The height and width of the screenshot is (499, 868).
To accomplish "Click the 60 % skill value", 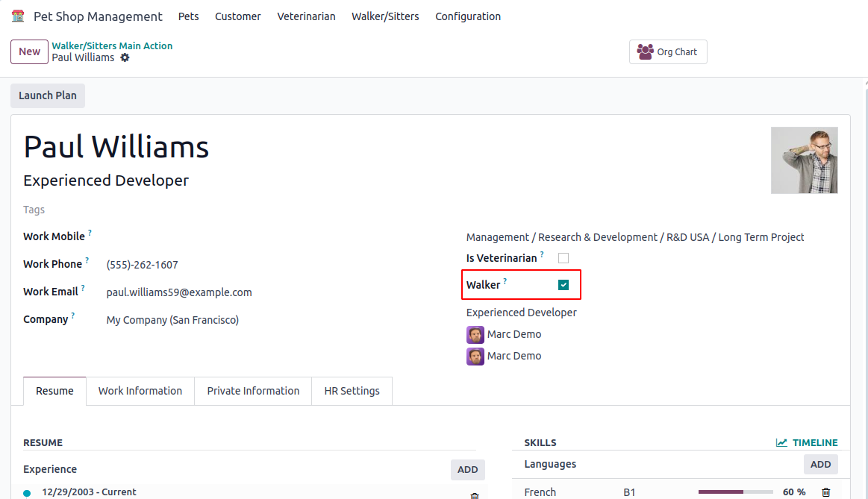I will click(794, 492).
